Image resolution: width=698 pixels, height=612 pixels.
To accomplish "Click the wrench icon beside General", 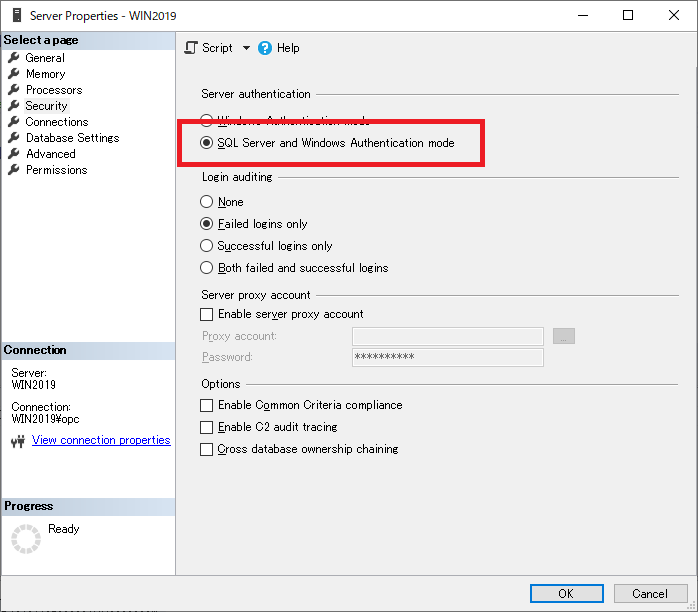I will (14, 57).
